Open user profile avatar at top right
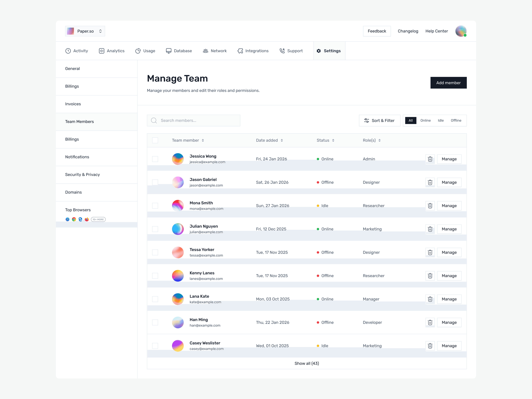532x399 pixels. click(461, 31)
